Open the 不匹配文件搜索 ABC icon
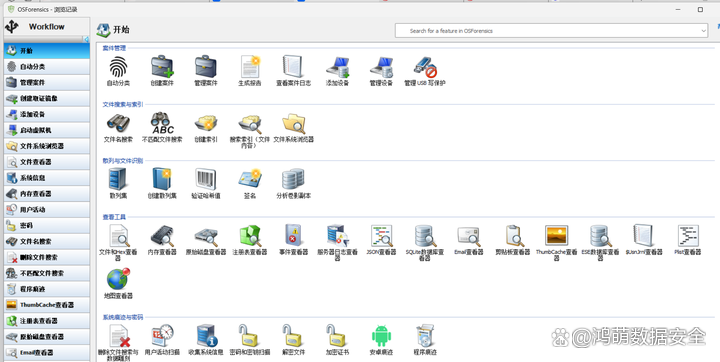Screen dimensions: 720x362 [162, 123]
